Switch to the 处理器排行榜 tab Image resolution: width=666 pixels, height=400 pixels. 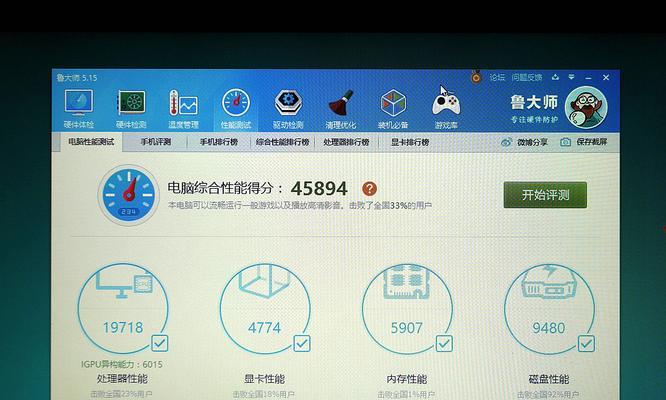click(x=346, y=142)
